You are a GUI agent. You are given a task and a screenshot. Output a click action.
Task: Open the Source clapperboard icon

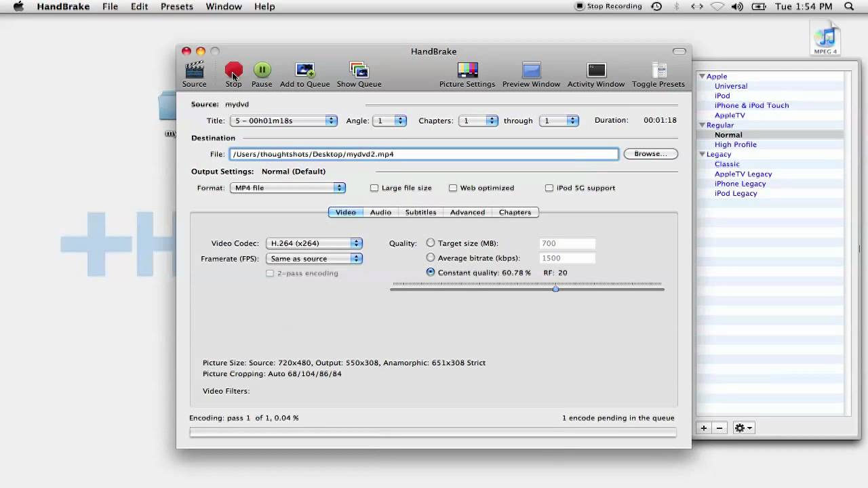194,70
